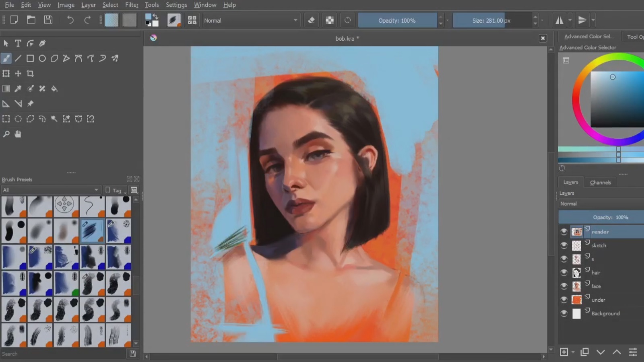
Task: Select the Move tool
Action: tap(18, 74)
